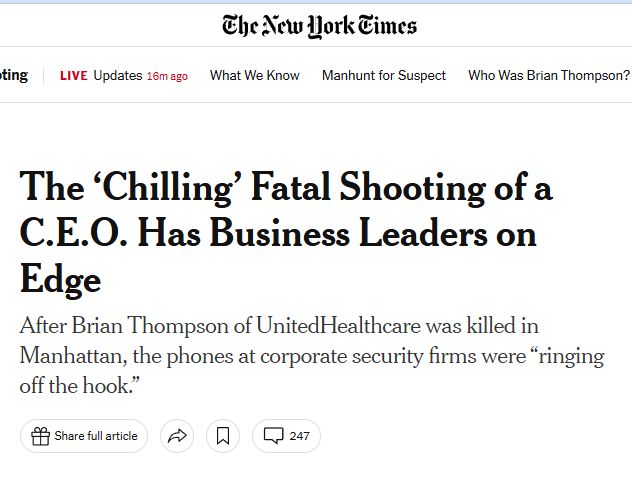Click the word 'Edge' in the headline
632x491 pixels.
coord(60,279)
